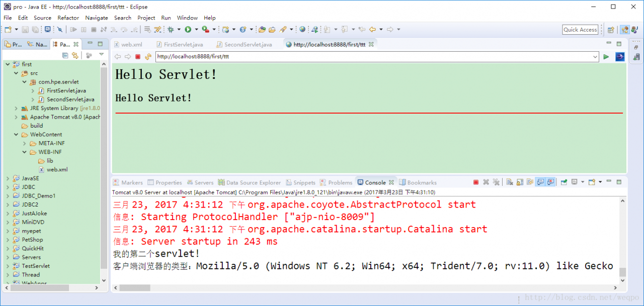Click the green Go arrow beside URL

(x=606, y=57)
